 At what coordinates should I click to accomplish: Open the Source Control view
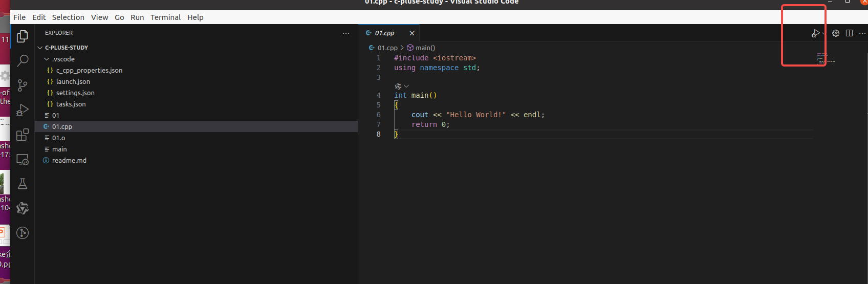pos(23,85)
